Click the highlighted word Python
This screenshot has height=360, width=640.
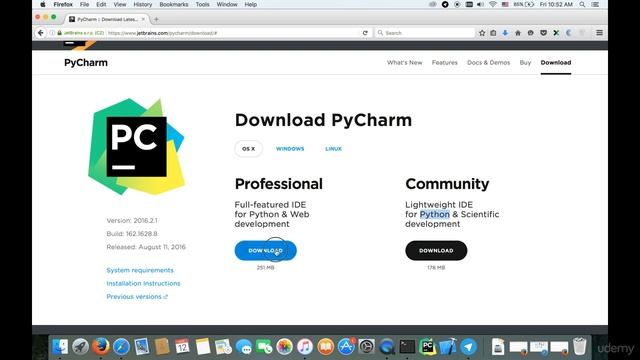[434, 214]
